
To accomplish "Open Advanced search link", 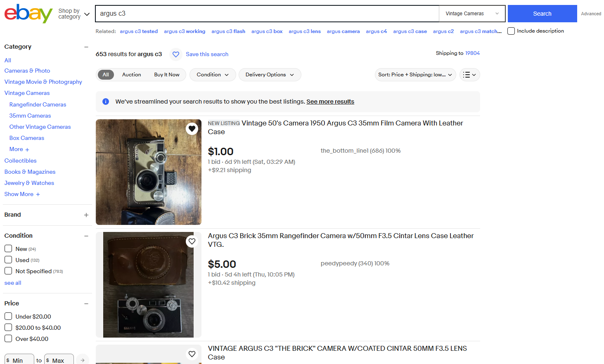I will 591,14.
